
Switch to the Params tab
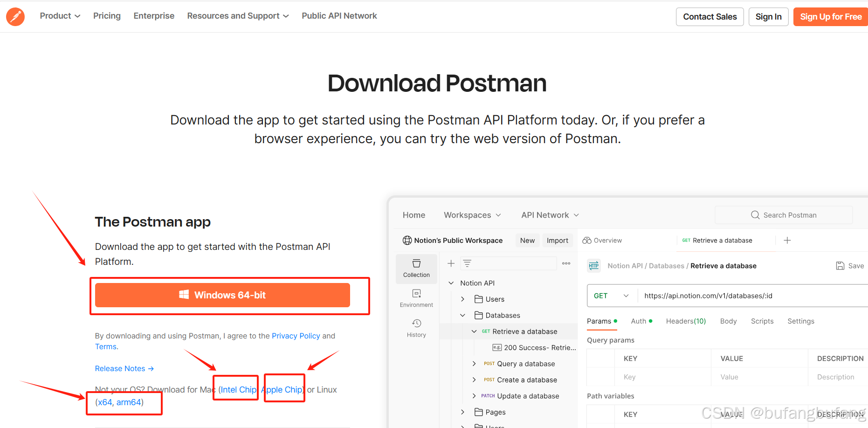pyautogui.click(x=602, y=321)
